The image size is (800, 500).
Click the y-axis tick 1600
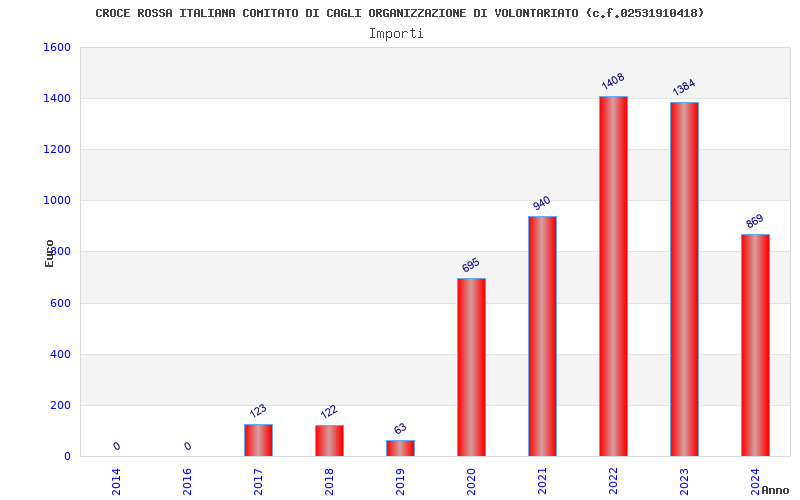(57, 47)
